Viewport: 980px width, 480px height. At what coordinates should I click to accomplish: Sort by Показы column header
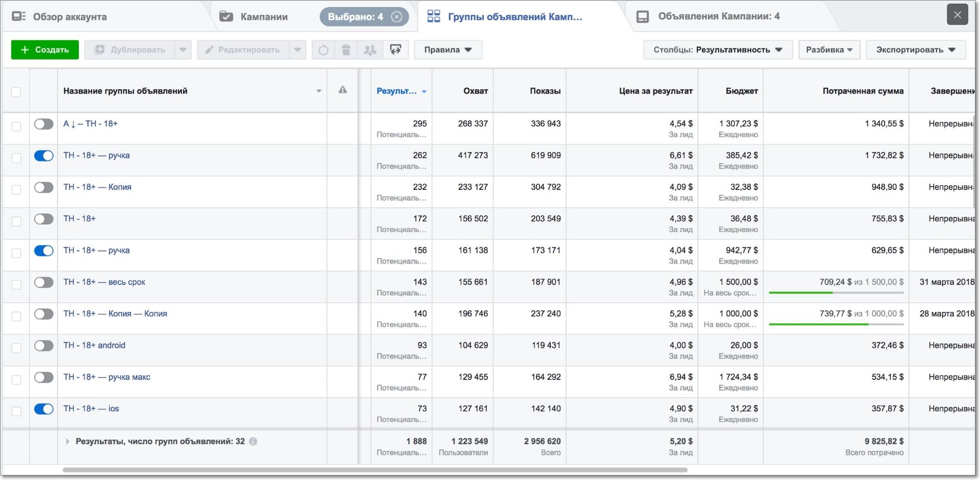pyautogui.click(x=545, y=91)
